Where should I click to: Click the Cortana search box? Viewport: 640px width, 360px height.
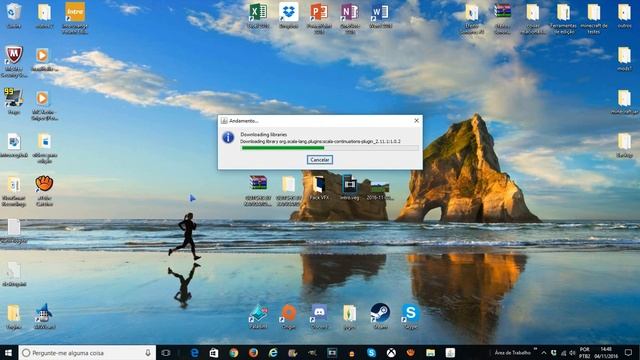[87, 353]
